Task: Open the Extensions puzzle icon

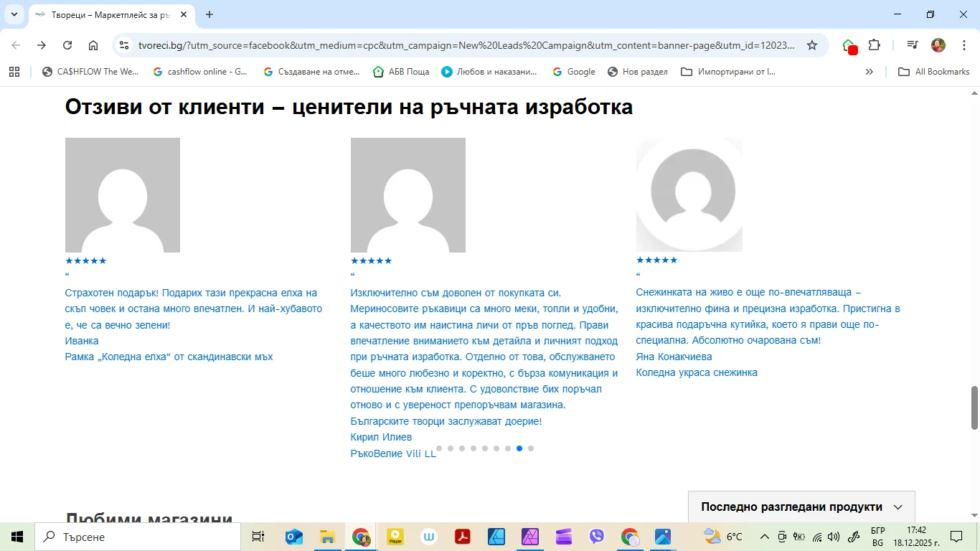Action: (874, 45)
